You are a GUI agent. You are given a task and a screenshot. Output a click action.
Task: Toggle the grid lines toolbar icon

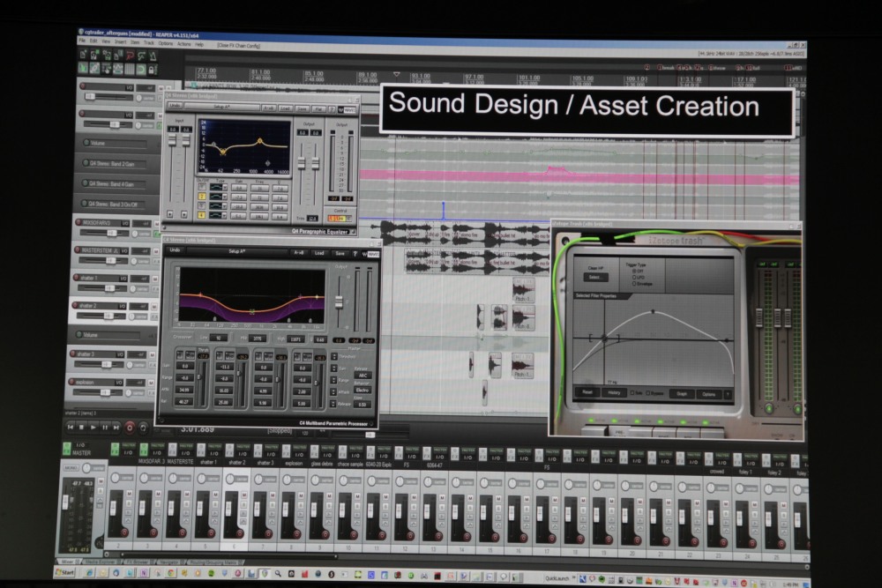click(130, 69)
